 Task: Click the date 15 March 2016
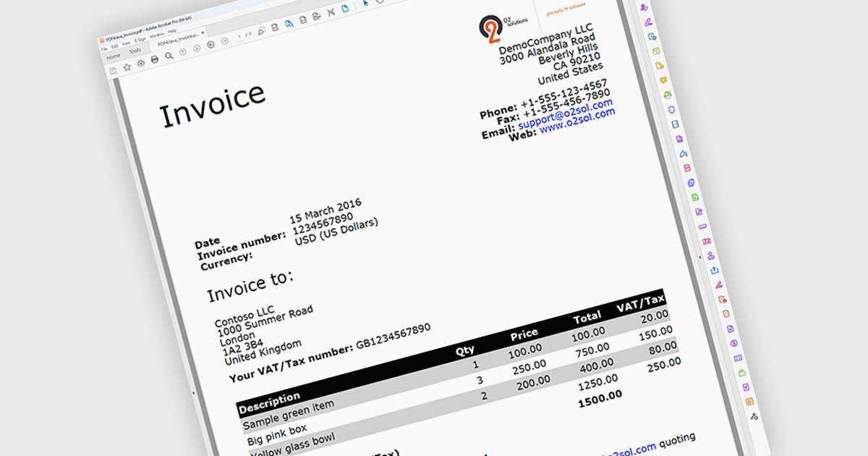point(325,210)
